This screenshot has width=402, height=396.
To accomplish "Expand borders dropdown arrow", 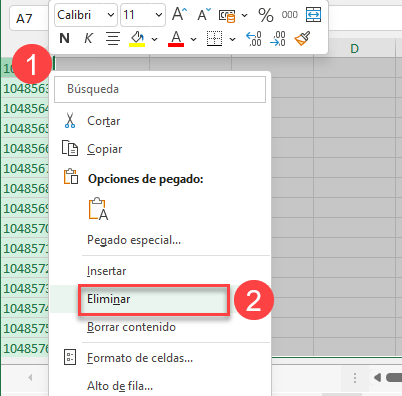I will [x=232, y=39].
